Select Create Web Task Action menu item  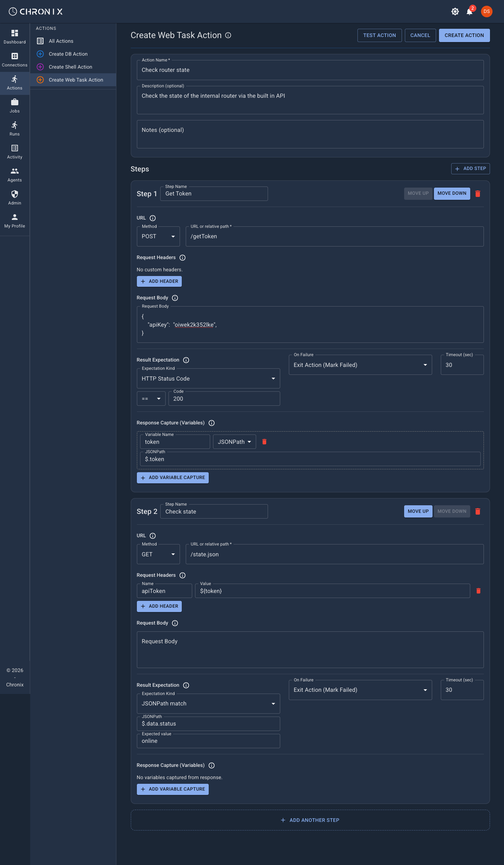(x=73, y=80)
